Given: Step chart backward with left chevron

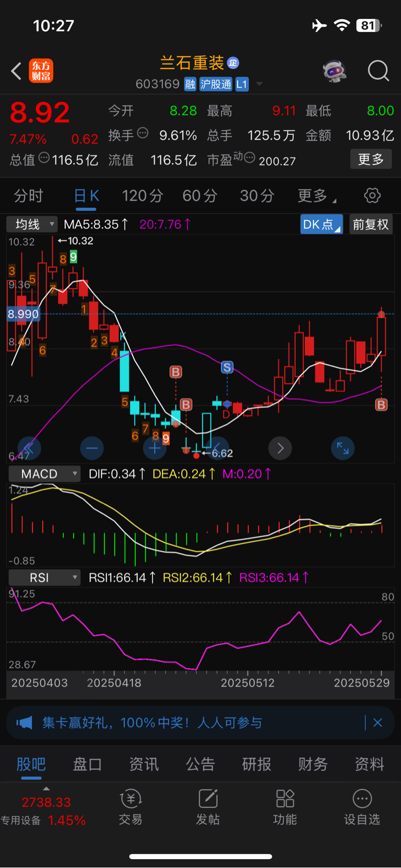Looking at the screenshot, I should 217,448.
